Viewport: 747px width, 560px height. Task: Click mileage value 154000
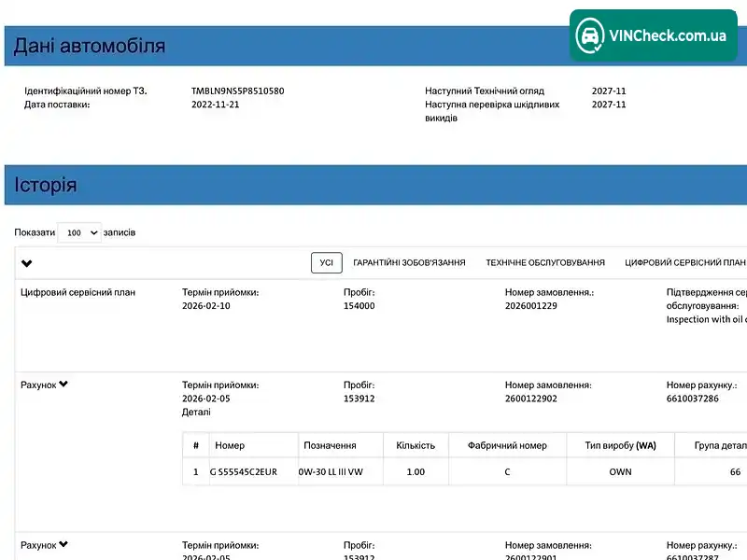click(359, 306)
